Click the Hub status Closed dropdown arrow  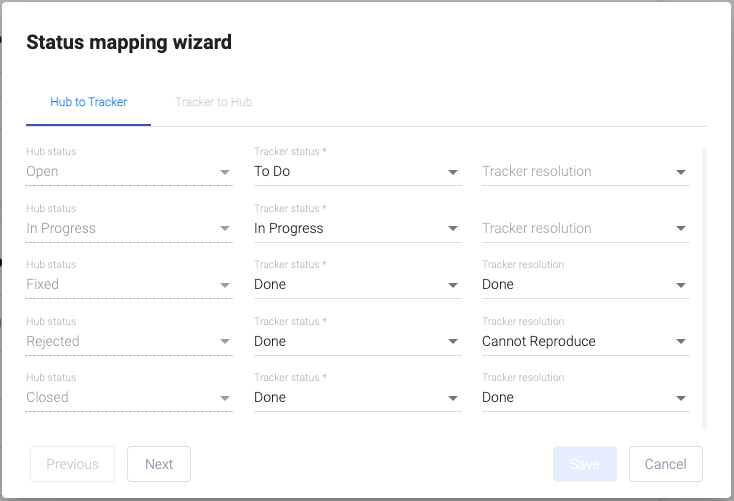coord(225,399)
